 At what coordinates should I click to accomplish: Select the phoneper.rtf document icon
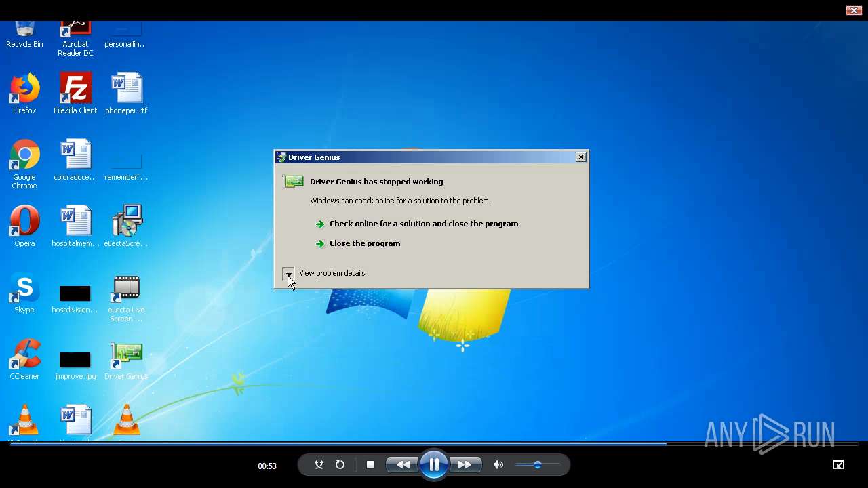[x=126, y=93]
